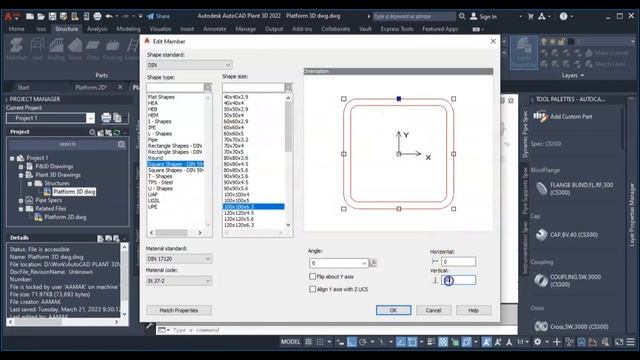This screenshot has height=360, width=640.
Task: Open the Analysis ribbon tab
Action: point(97,29)
